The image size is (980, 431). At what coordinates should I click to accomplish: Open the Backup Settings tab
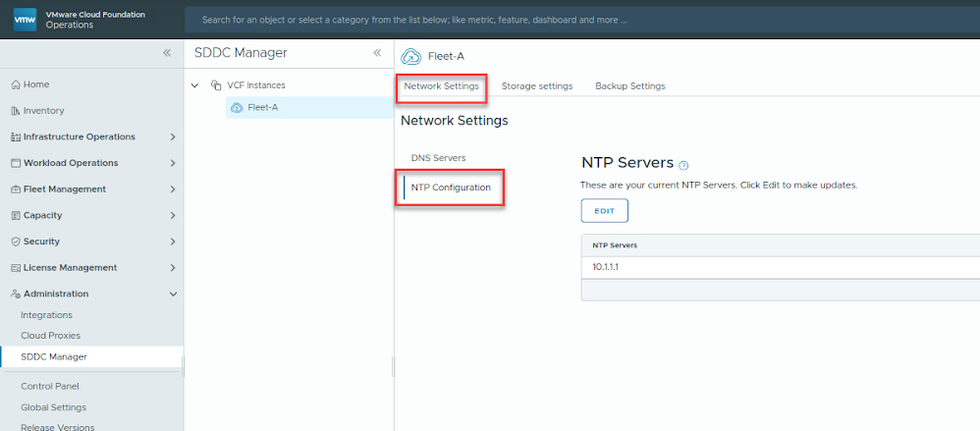click(x=629, y=86)
